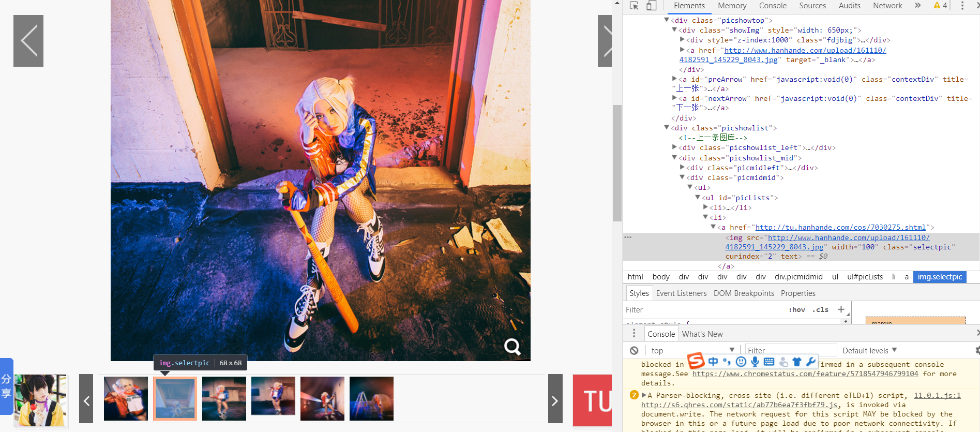Open the s6.qhres.com static script link

741,405
